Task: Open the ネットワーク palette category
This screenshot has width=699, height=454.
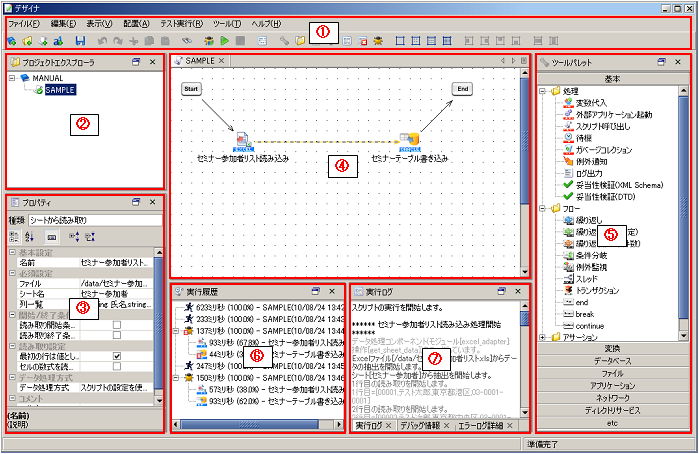Action: tap(611, 397)
